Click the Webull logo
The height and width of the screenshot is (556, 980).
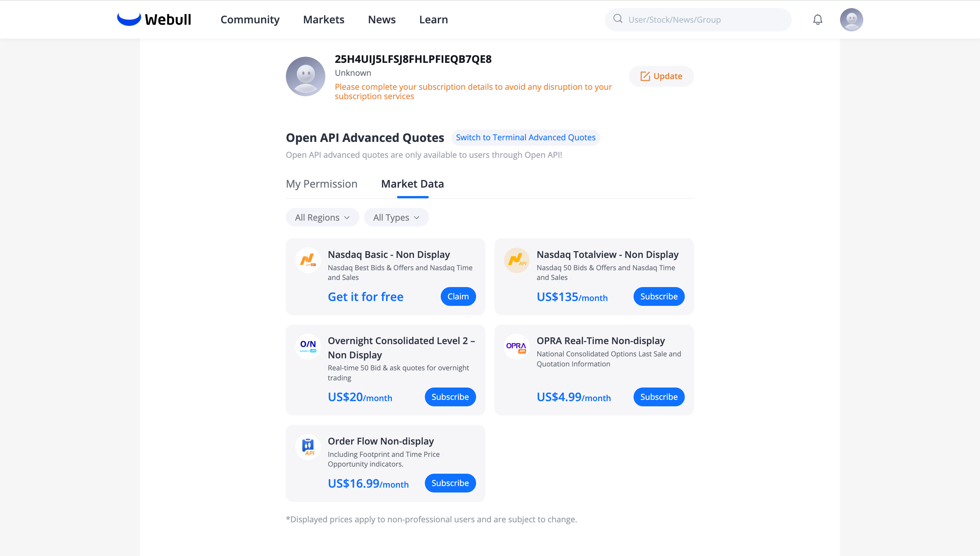(154, 19)
